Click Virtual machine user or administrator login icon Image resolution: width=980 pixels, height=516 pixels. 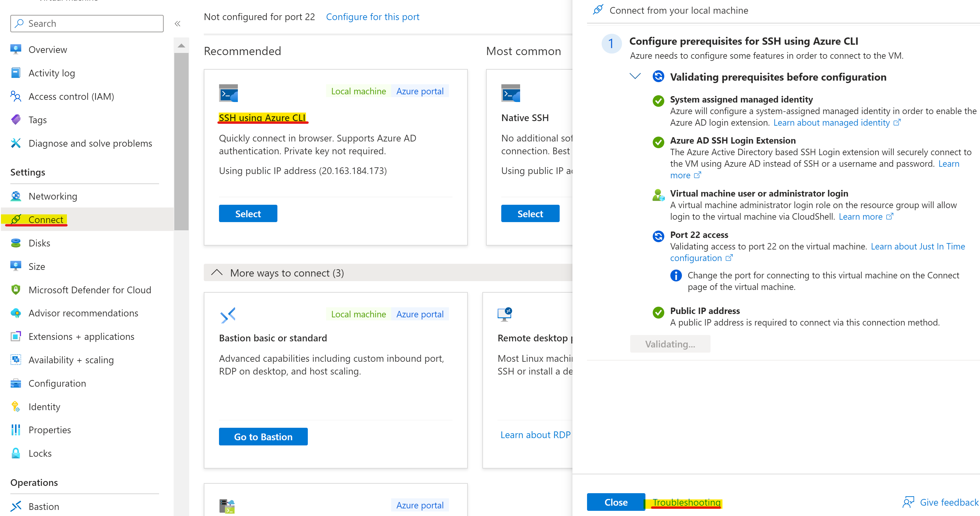pyautogui.click(x=658, y=195)
